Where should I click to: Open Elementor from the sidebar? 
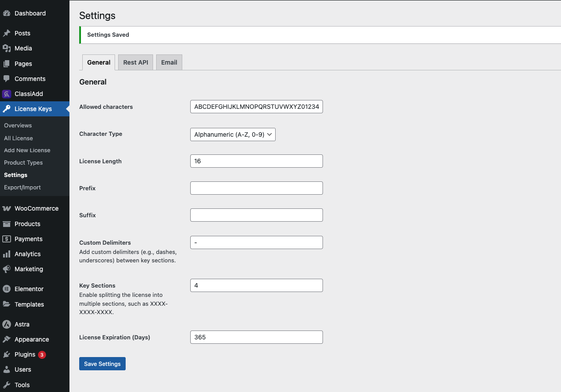coord(7,288)
